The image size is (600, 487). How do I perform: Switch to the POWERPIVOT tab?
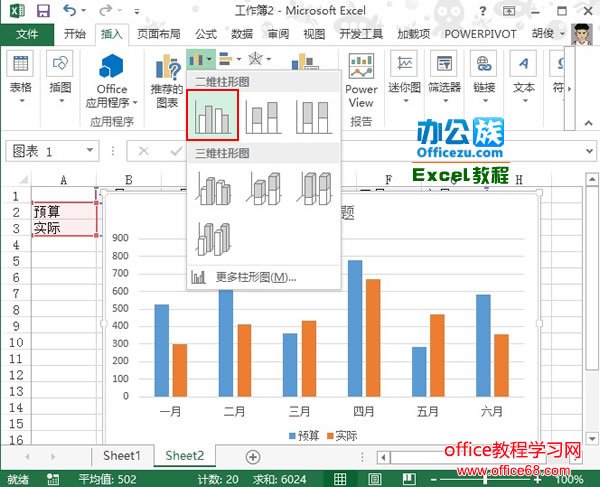click(480, 34)
